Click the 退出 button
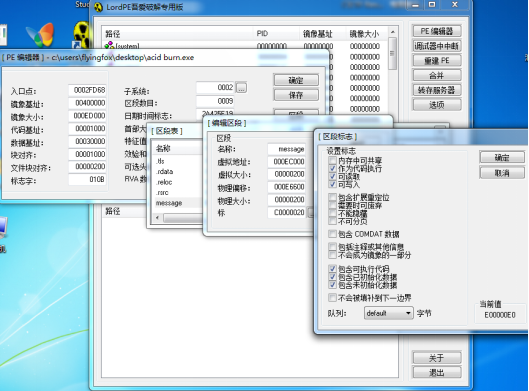Image resolution: width=529 pixels, height=391 pixels. (437, 373)
